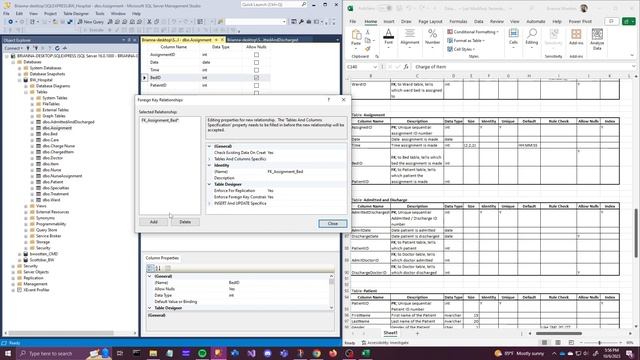Open the Cells group in Excel ribbon
Screen dimensions: 640x360
513,39
